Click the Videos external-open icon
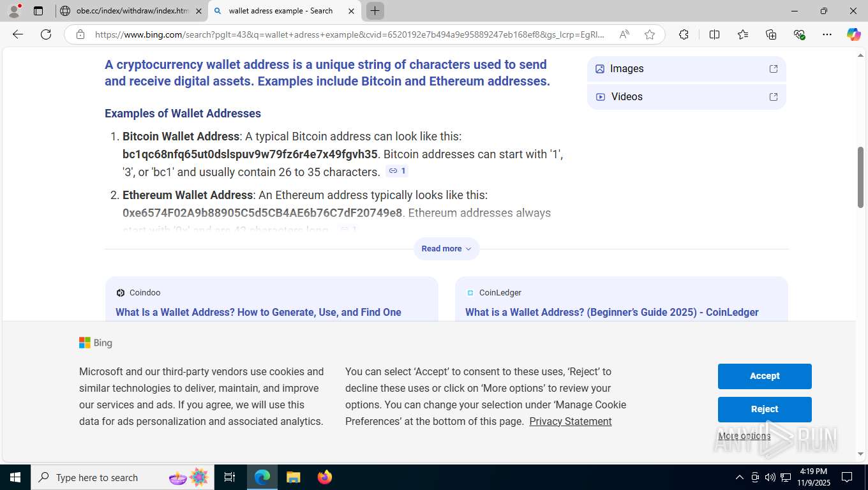Viewport: 868px width, 490px height. click(x=774, y=97)
